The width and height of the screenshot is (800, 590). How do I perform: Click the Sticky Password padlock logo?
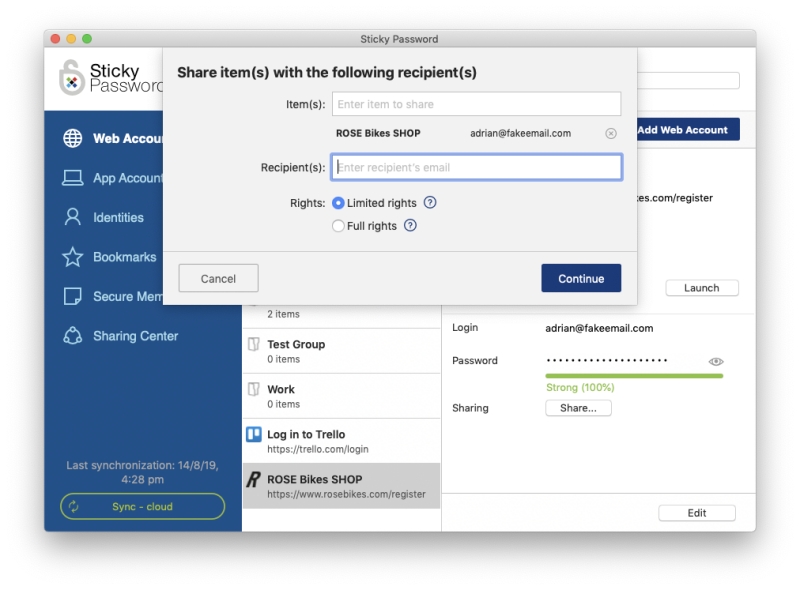click(x=71, y=78)
